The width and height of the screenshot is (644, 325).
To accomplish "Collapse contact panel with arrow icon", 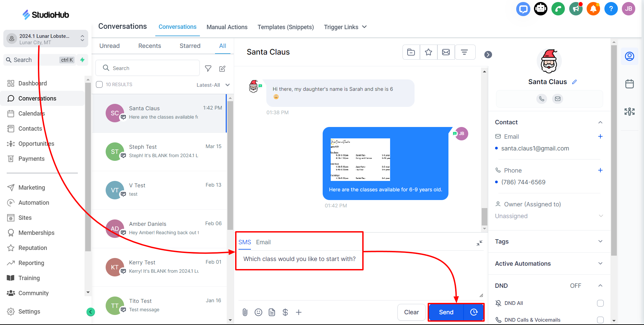I will click(x=488, y=55).
